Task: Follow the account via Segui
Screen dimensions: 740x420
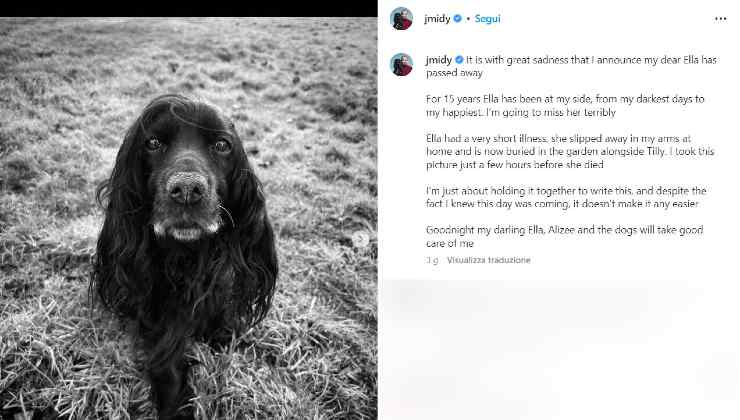Action: (488, 19)
